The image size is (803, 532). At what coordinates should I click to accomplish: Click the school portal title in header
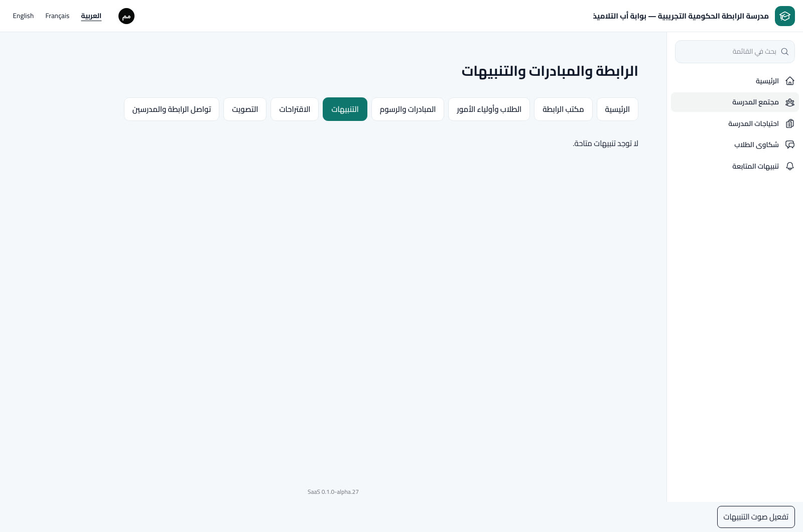point(681,16)
